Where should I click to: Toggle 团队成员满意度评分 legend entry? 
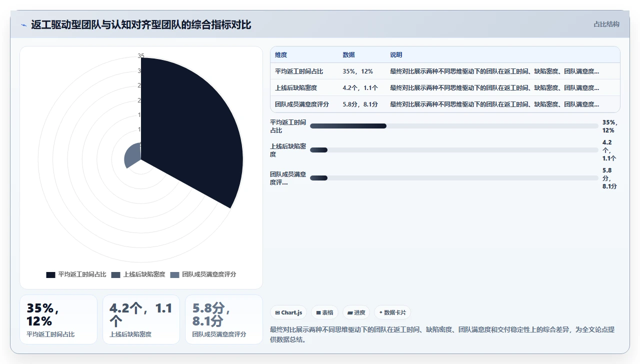click(203, 274)
